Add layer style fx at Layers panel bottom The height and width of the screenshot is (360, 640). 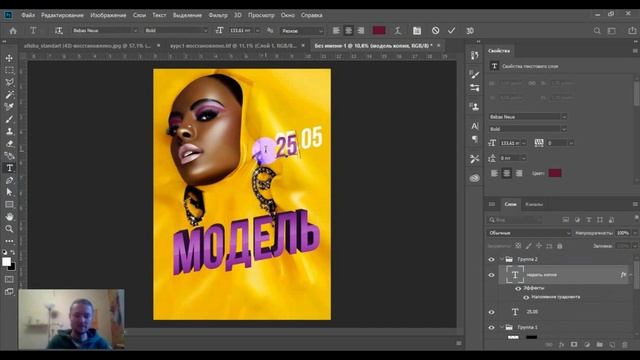click(x=562, y=345)
